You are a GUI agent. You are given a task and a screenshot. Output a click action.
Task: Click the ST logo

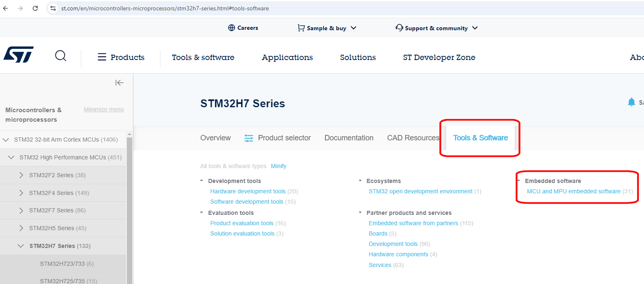(18, 54)
